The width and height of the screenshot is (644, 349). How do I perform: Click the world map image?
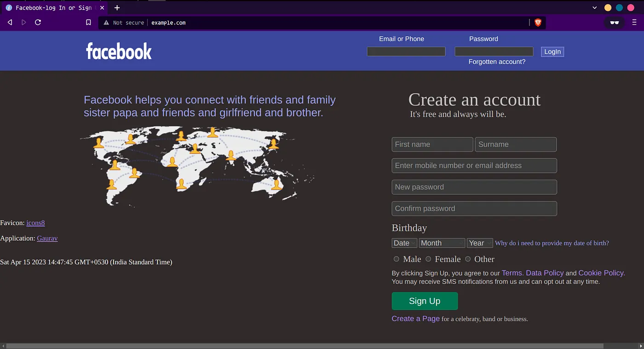[197, 166]
